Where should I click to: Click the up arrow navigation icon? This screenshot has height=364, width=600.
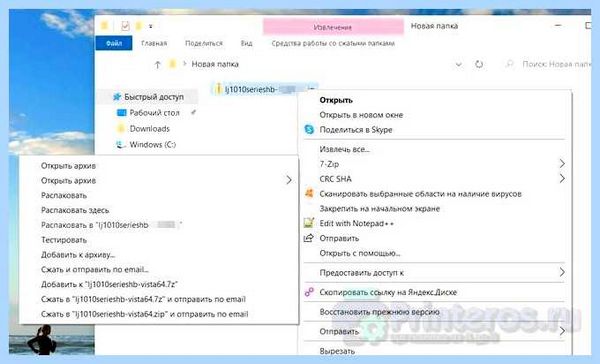click(x=157, y=65)
